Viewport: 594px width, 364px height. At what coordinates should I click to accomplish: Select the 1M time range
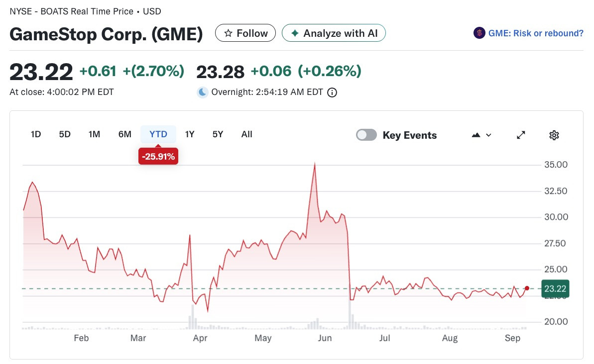[94, 134]
